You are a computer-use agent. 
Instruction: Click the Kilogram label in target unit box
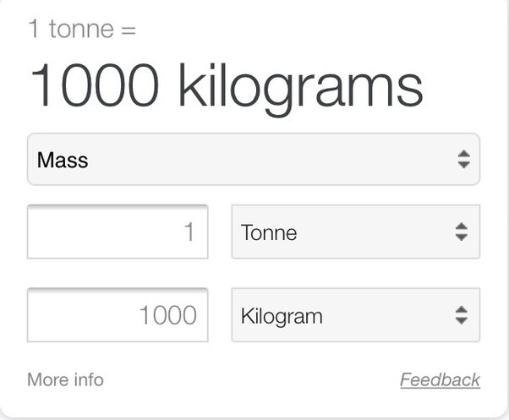[x=282, y=316]
